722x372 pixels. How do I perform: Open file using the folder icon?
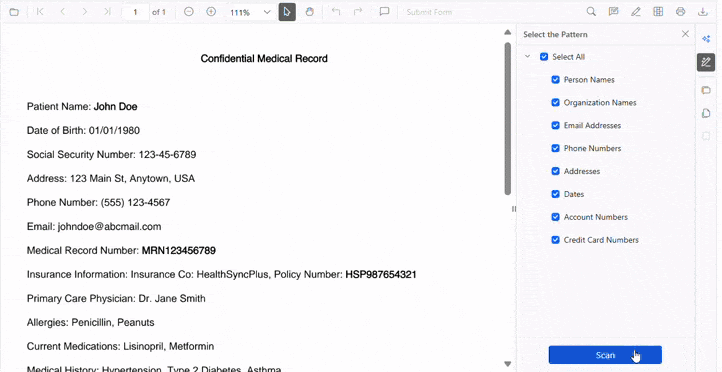click(x=14, y=12)
